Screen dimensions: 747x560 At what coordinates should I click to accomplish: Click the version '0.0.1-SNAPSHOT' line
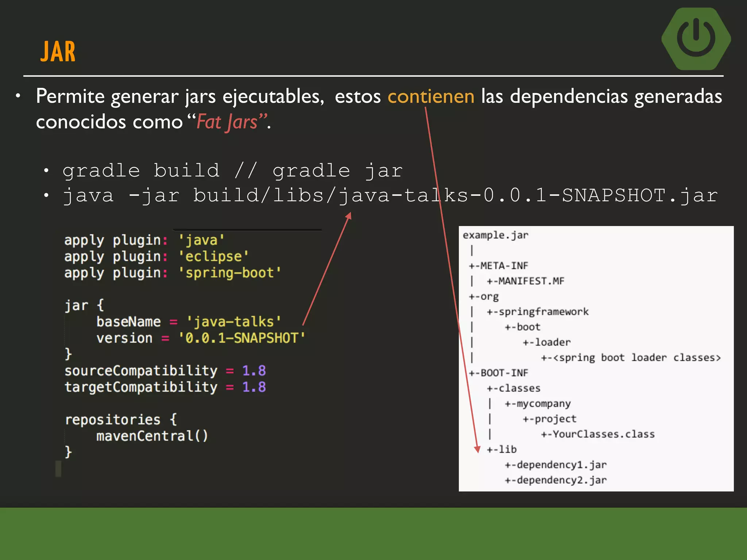click(x=201, y=338)
